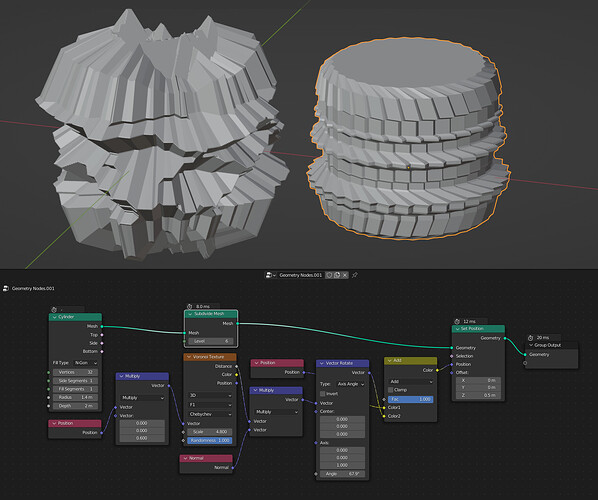Click Normal node's Normal output socket
598x500 pixels.
coord(233,467)
